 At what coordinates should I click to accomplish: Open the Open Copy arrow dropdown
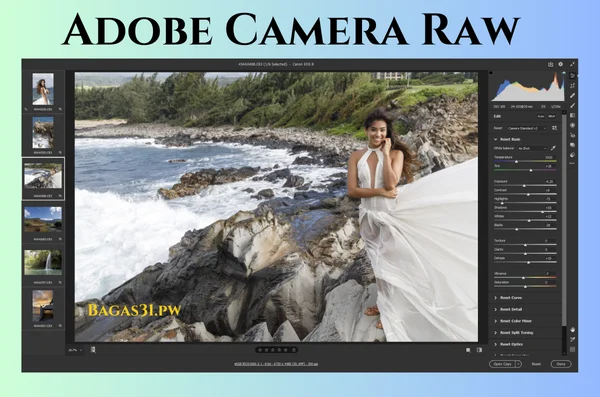(x=519, y=364)
